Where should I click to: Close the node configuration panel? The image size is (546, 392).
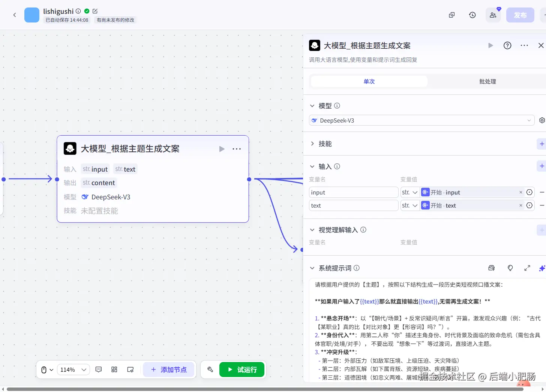click(541, 45)
